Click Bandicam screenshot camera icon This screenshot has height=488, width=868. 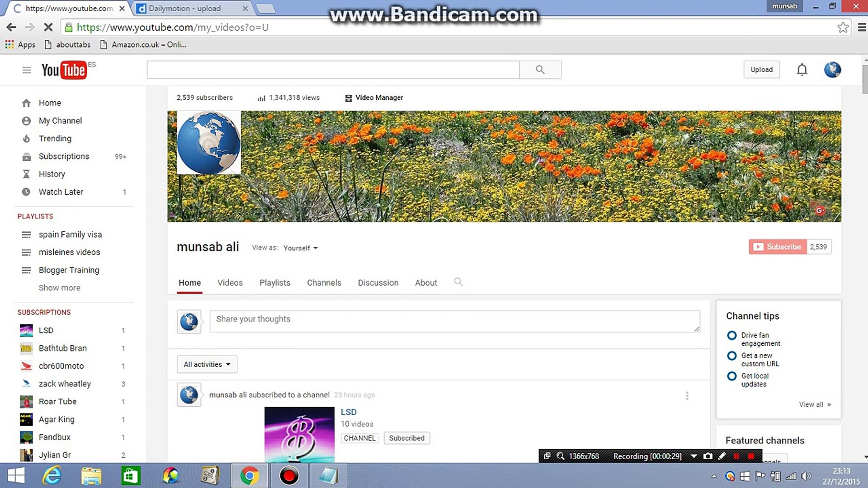tap(708, 456)
